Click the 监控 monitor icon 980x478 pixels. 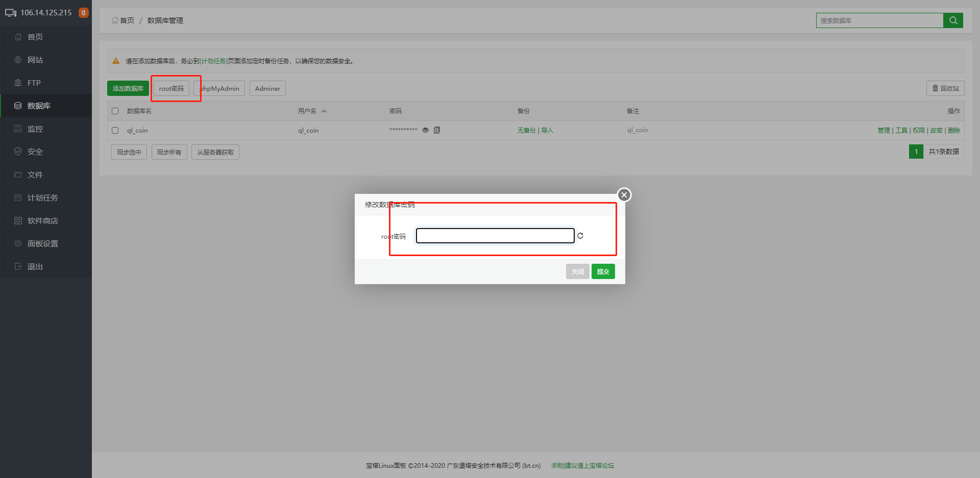tap(18, 129)
